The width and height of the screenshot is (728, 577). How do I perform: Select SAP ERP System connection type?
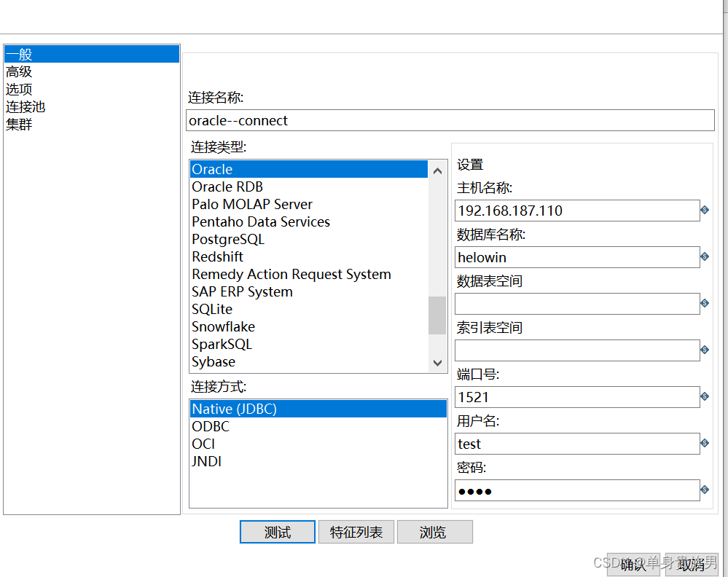coord(309,291)
